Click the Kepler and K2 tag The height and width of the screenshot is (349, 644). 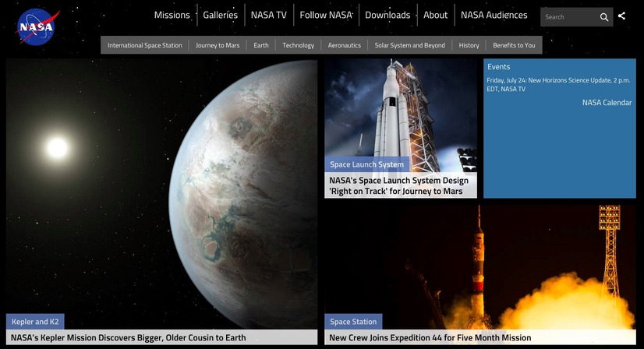(35, 322)
